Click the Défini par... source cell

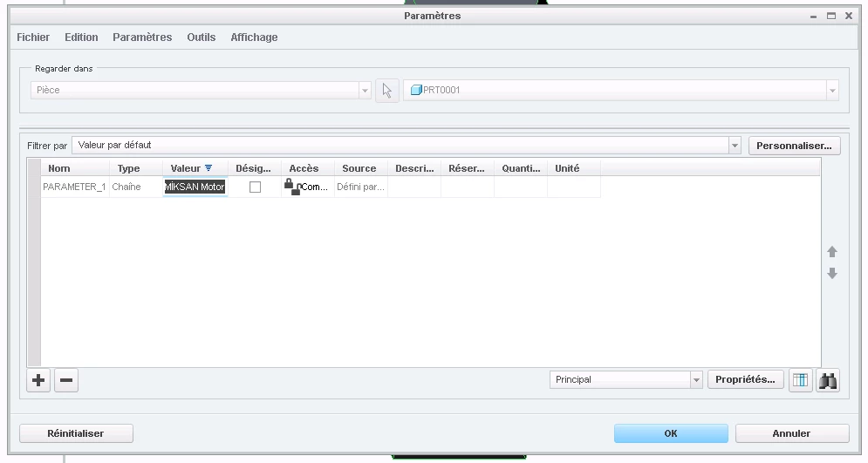point(361,187)
